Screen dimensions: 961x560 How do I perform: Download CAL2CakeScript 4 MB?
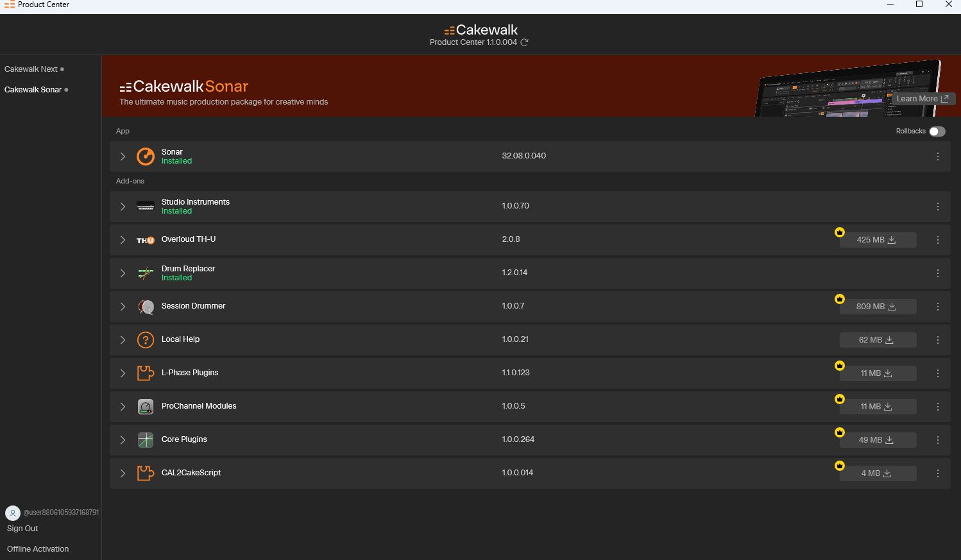(878, 473)
